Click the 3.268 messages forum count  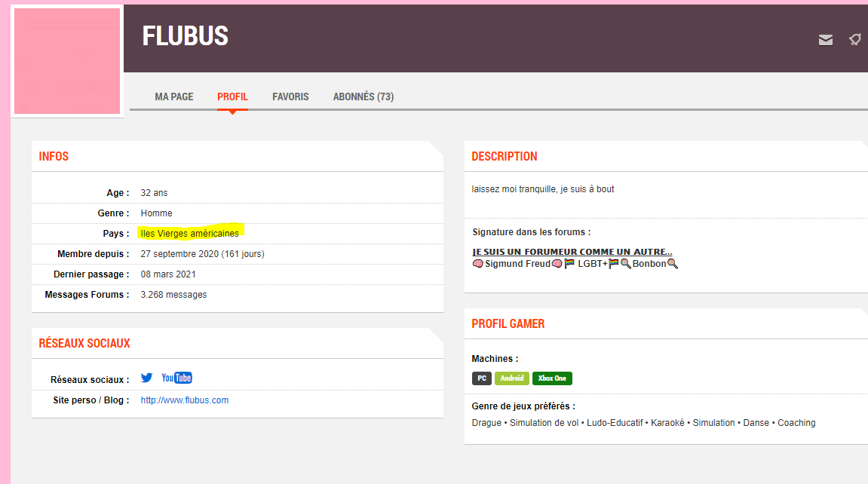[173, 295]
